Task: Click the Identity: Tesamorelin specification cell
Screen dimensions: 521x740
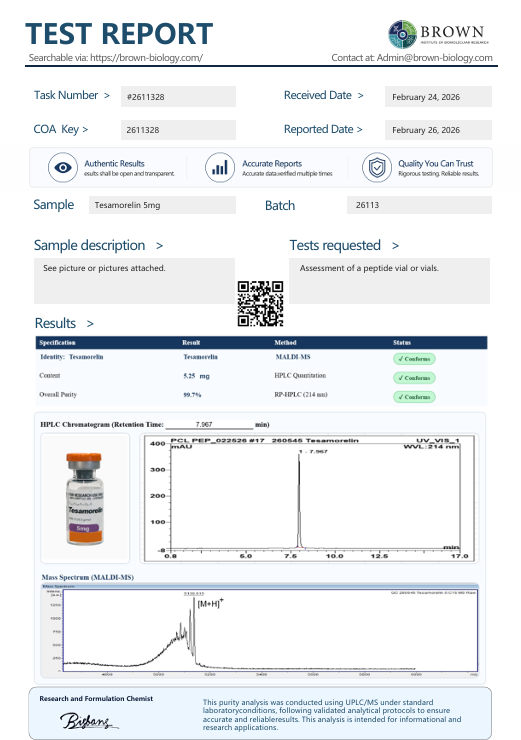Action: point(72,357)
